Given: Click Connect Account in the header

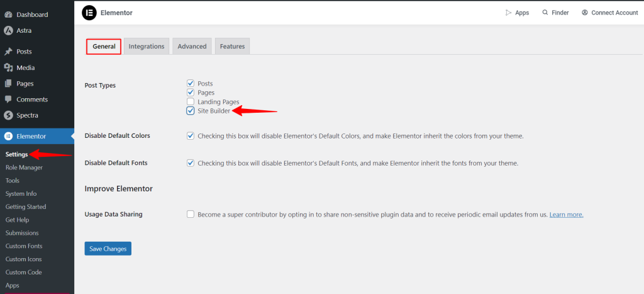Looking at the screenshot, I should [x=609, y=13].
